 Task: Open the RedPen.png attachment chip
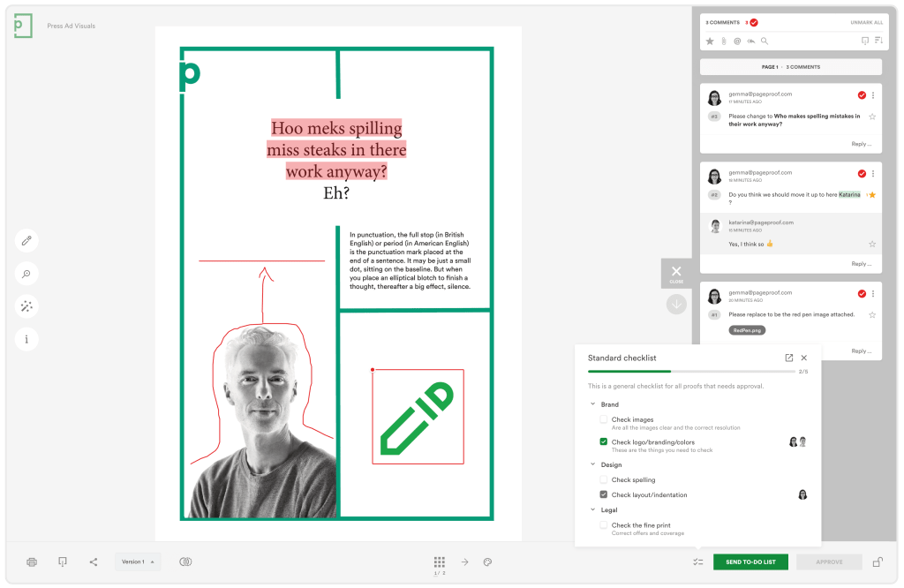(x=747, y=330)
